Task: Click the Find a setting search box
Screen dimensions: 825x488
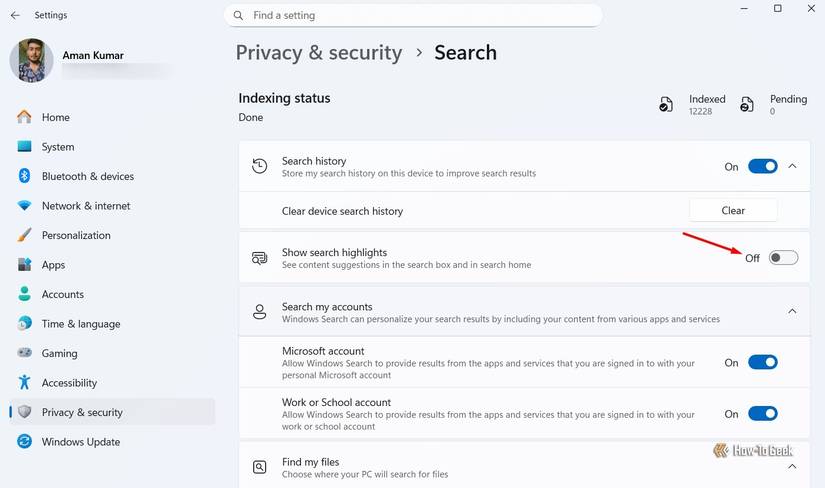Action: pyautogui.click(x=420, y=16)
